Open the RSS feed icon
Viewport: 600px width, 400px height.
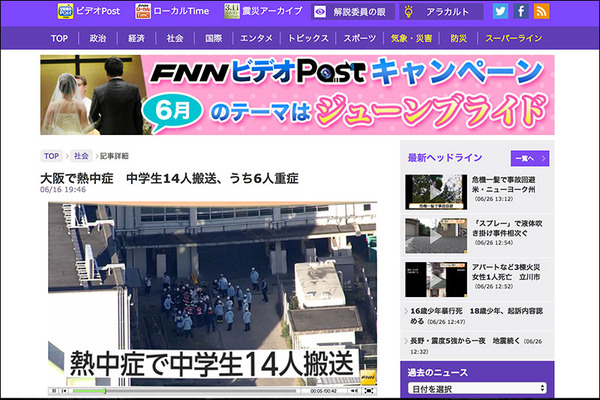(x=541, y=11)
